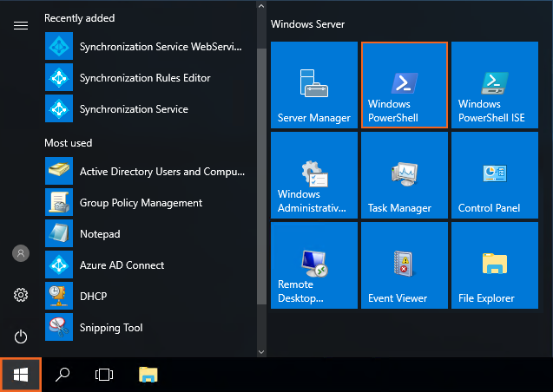This screenshot has width=553, height=392.
Task: Open File Explorer tile
Action: (x=494, y=265)
